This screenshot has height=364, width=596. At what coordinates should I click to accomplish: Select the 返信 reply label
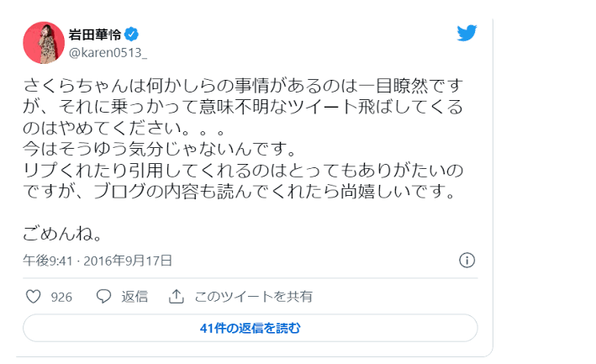pyautogui.click(x=134, y=297)
